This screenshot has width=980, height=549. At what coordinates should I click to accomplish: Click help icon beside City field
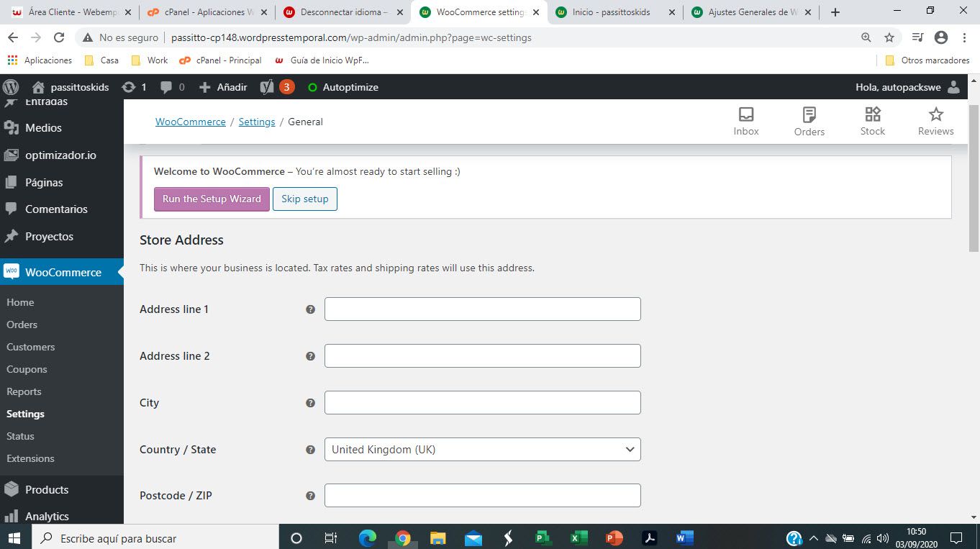point(310,403)
